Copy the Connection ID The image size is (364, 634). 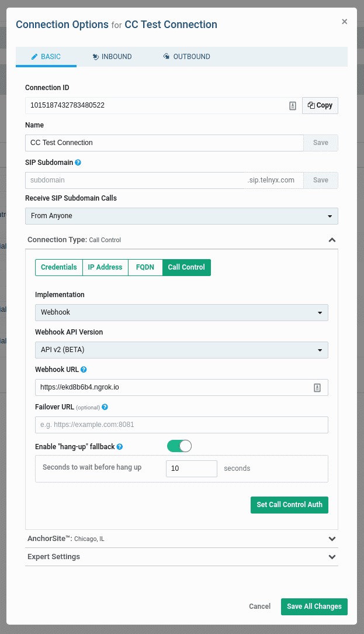(x=320, y=105)
